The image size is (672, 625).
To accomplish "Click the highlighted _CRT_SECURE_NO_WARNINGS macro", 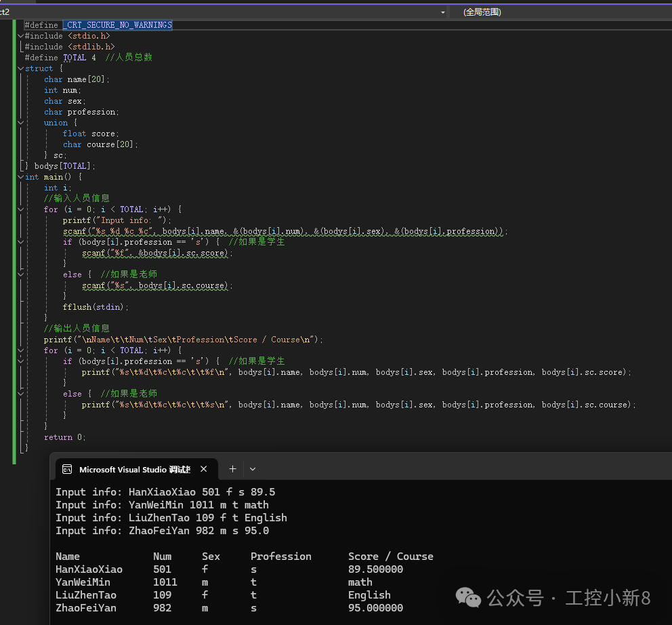I will pyautogui.click(x=118, y=25).
